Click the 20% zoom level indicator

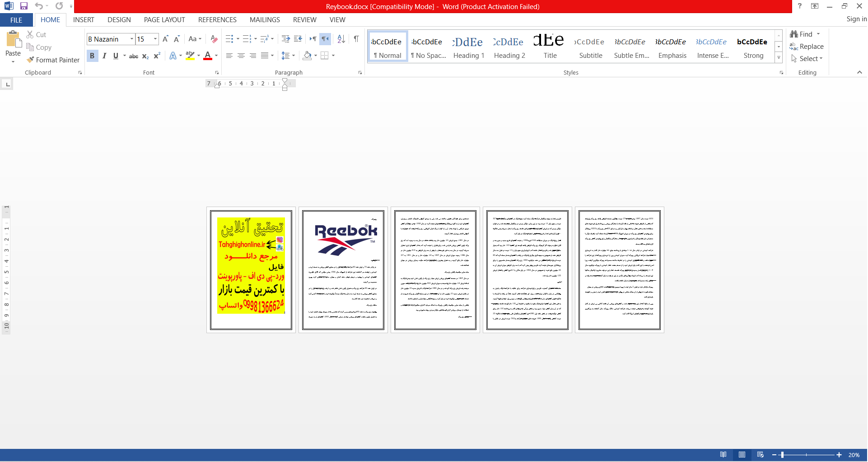click(x=854, y=455)
